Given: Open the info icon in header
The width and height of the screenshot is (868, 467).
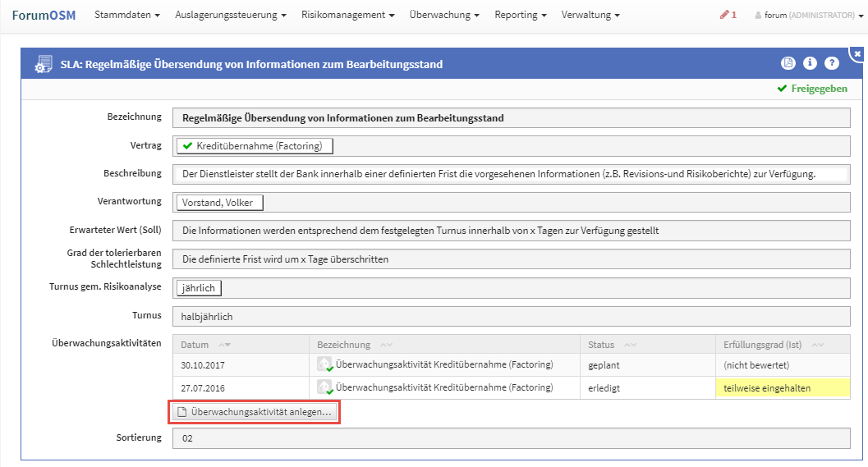Looking at the screenshot, I should click(810, 63).
